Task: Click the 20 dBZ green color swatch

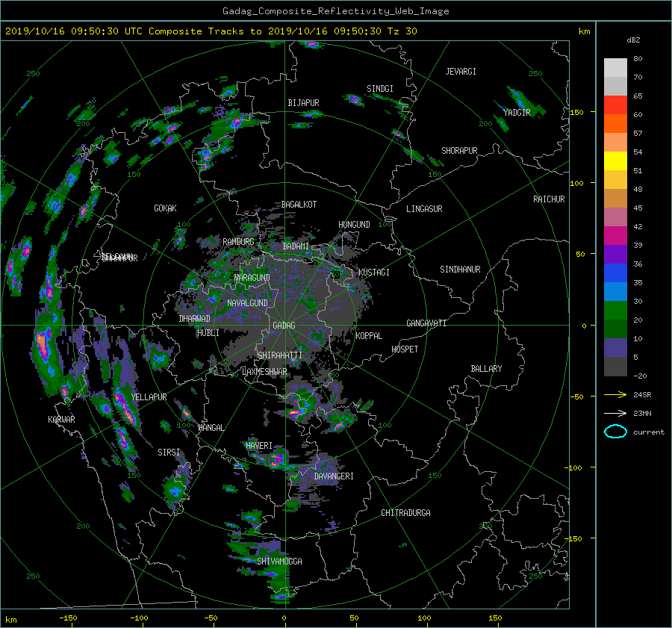Action: pyautogui.click(x=615, y=311)
